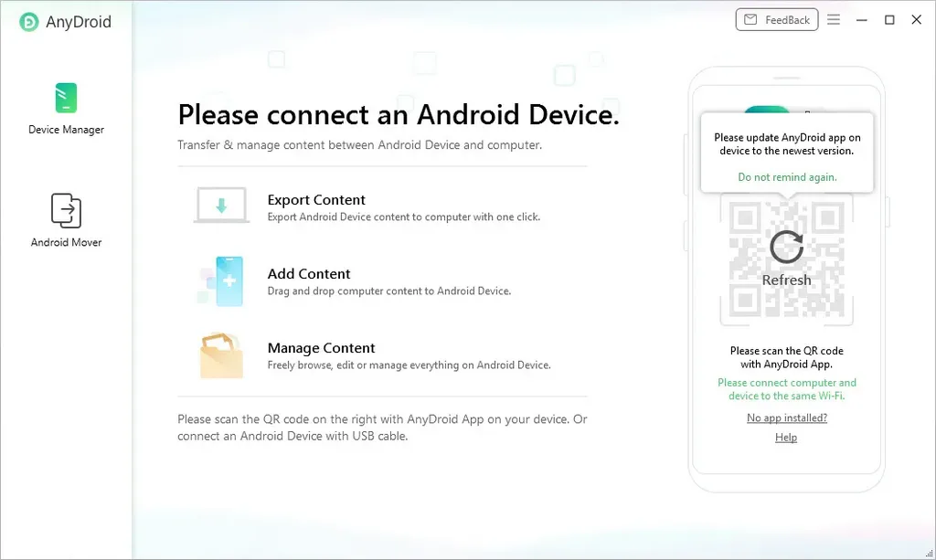Click Do not remind again link
936x560 pixels.
tap(787, 177)
